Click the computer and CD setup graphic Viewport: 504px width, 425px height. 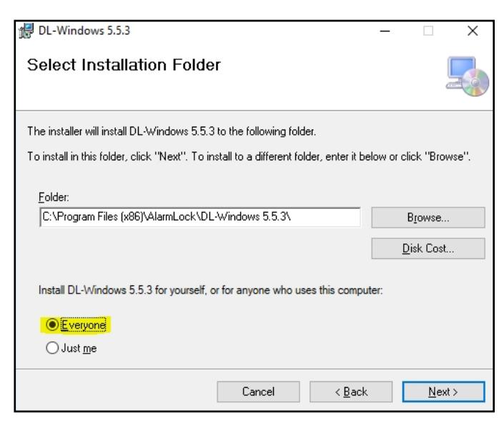coord(468,77)
